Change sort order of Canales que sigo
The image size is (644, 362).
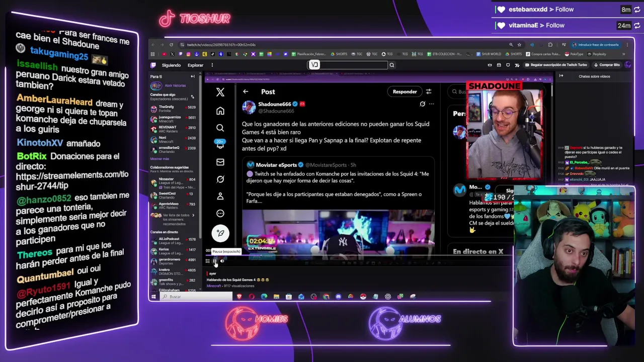(x=192, y=97)
